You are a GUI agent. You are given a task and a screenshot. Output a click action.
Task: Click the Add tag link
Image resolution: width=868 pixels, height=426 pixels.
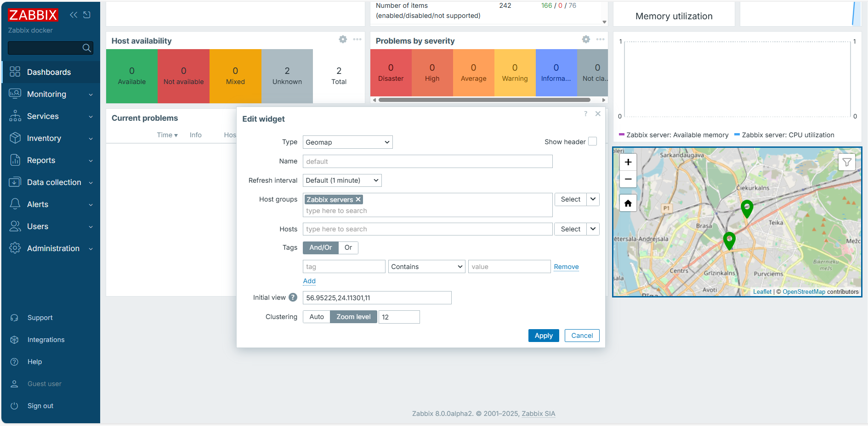[x=309, y=281]
